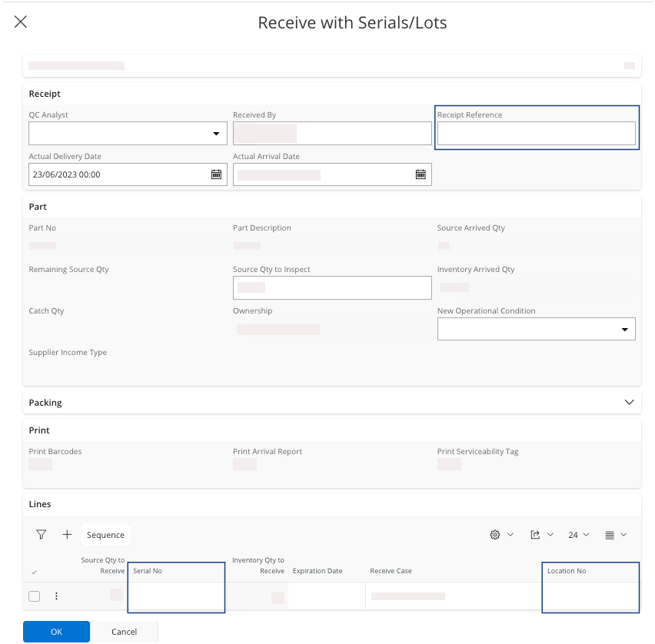Add a new line with plus icon
Image resolution: width=655 pixels, height=644 pixels.
67,535
